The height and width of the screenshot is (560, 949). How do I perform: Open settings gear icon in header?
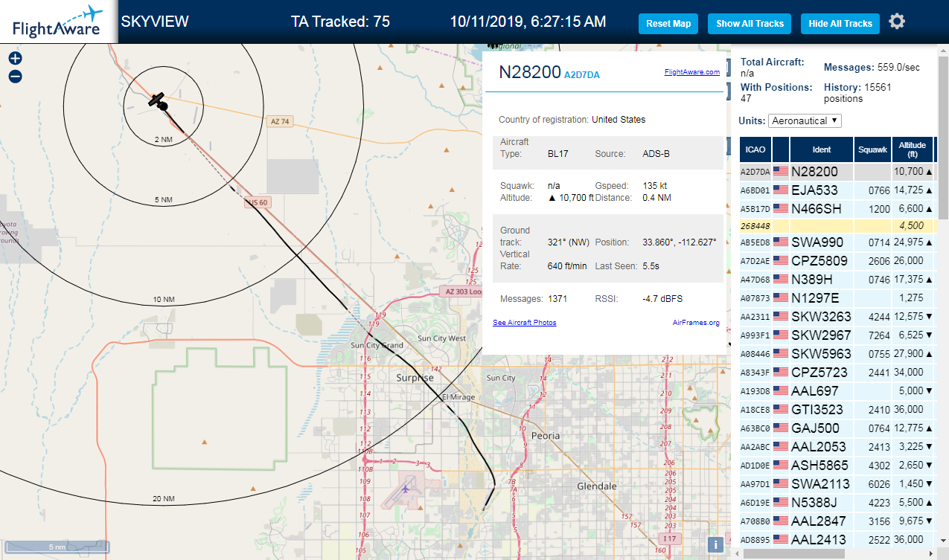897,22
